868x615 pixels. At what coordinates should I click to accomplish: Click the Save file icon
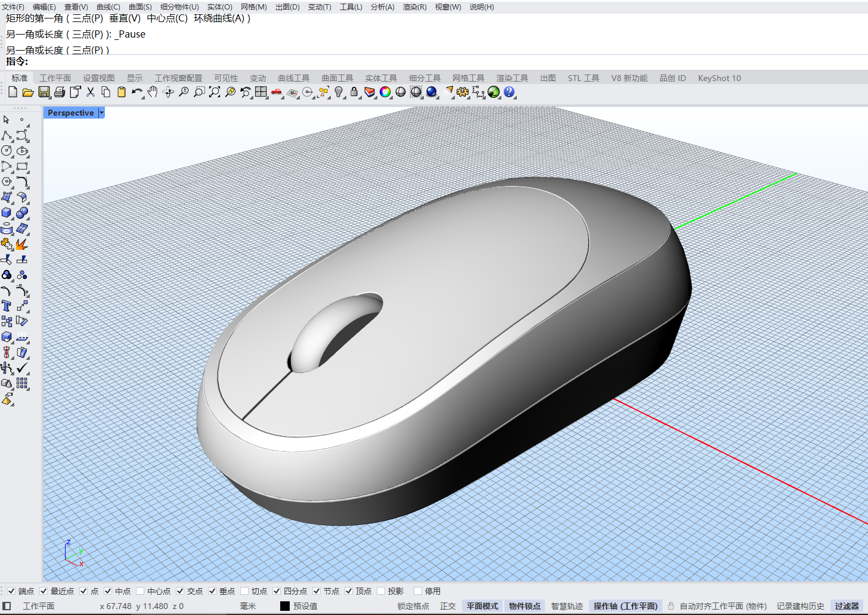click(44, 92)
